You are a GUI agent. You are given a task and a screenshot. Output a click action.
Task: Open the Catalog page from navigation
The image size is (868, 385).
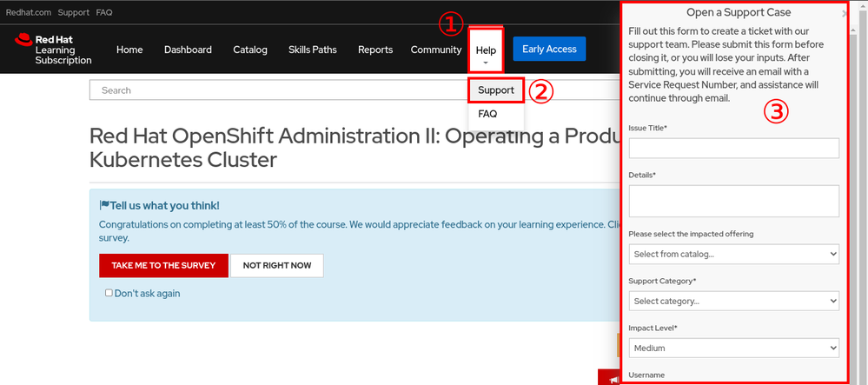click(250, 50)
